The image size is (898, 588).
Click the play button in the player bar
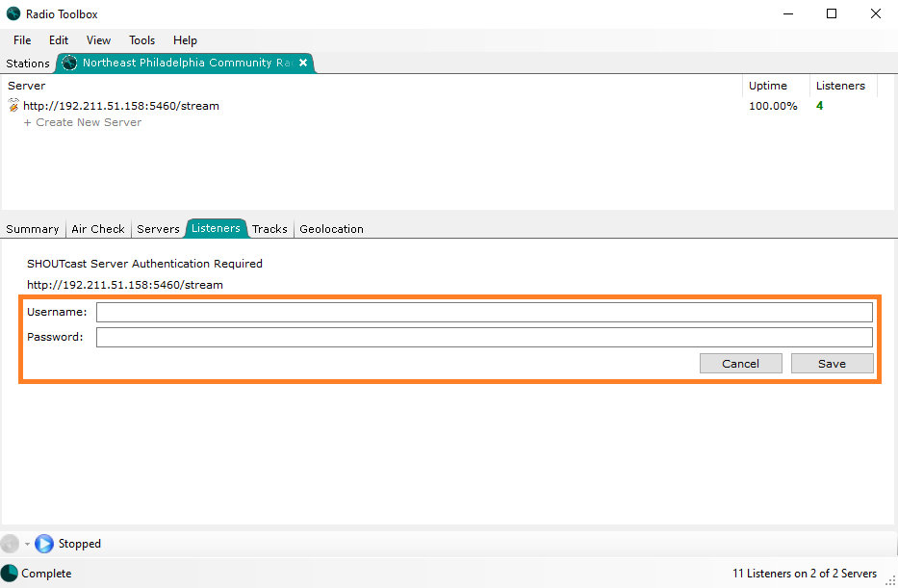coord(44,544)
